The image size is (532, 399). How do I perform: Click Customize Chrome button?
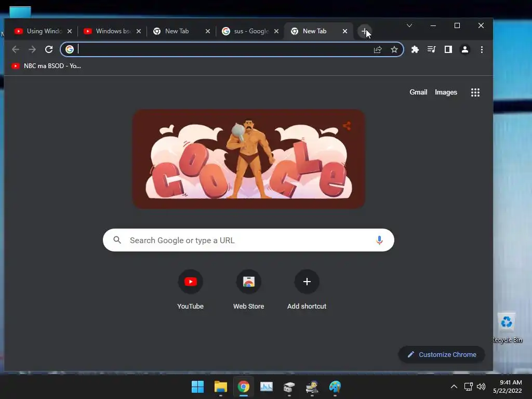442,354
